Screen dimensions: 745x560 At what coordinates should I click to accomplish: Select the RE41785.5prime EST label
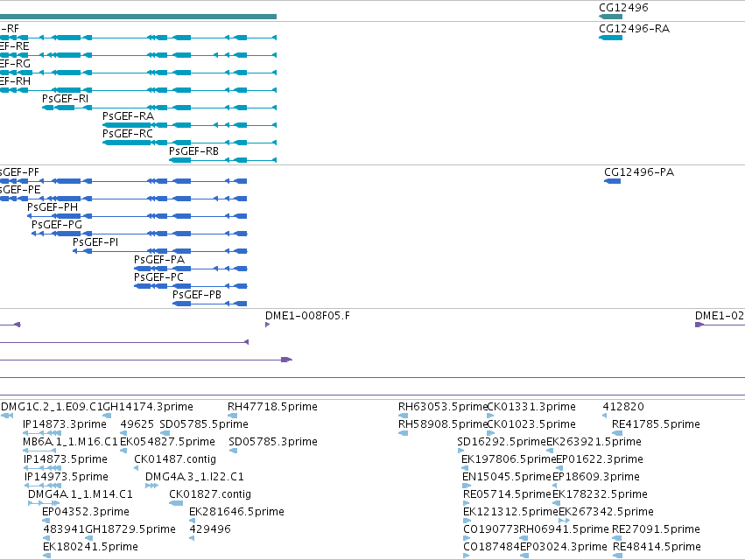pyautogui.click(x=657, y=424)
